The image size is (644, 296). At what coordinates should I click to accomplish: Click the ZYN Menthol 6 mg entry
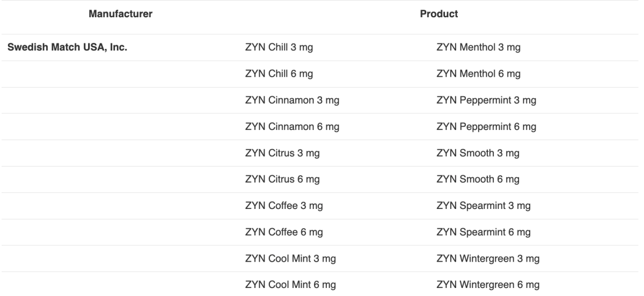tap(479, 74)
